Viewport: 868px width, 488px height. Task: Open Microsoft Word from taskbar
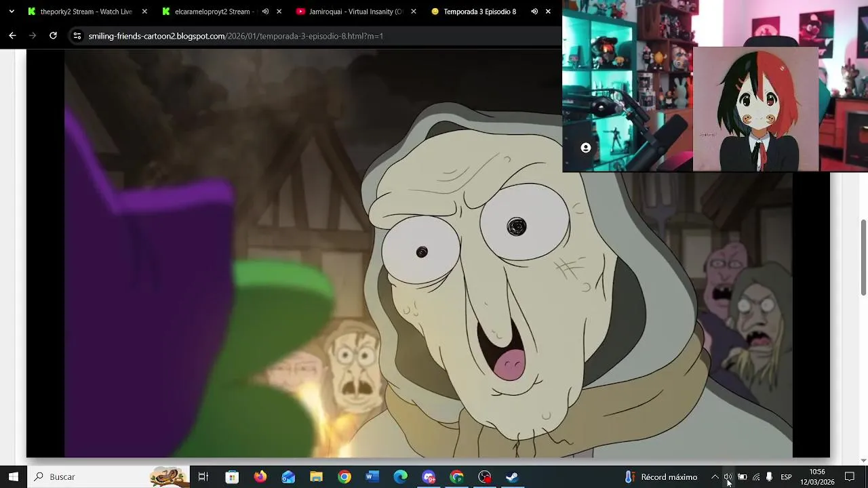(372, 477)
